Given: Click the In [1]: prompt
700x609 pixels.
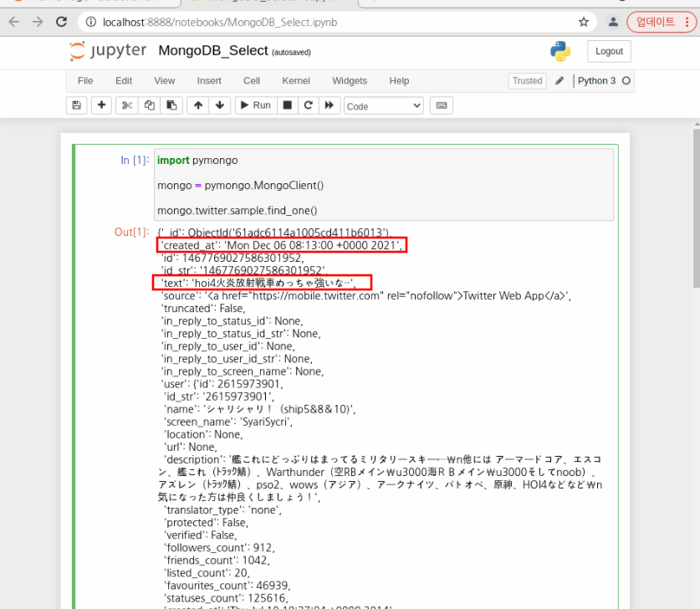Looking at the screenshot, I should [x=135, y=161].
